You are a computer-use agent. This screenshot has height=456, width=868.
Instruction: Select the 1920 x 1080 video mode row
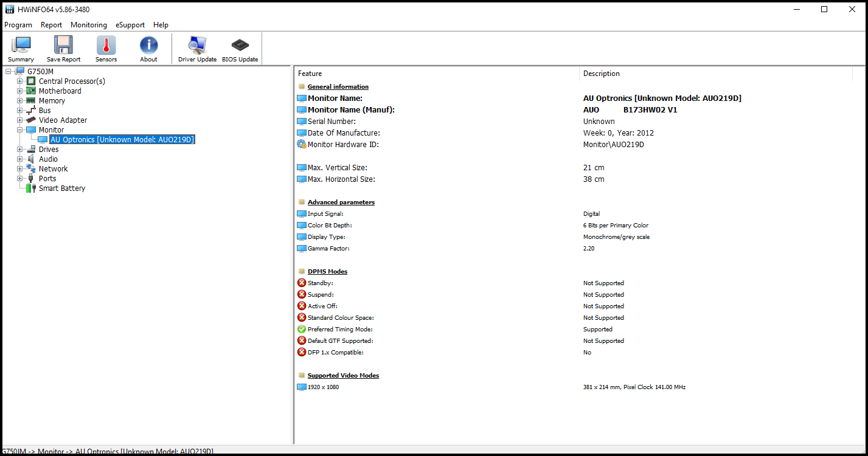pos(323,387)
